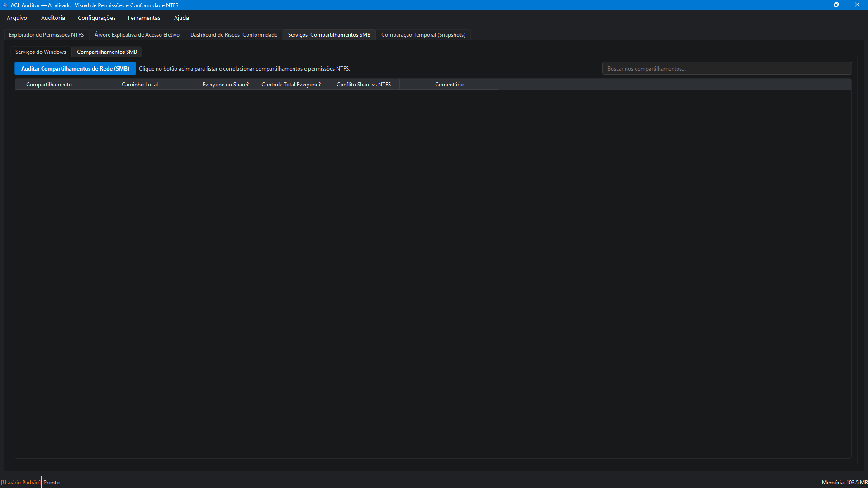
Task: Switch to Árvore Explicativa de Acesso Efetivo tab
Action: [137, 35]
